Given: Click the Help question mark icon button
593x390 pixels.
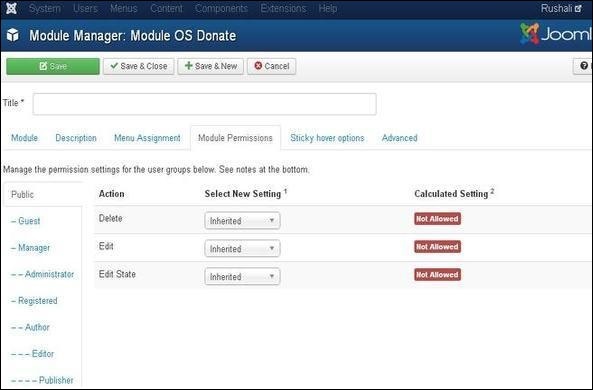Looking at the screenshot, I should tap(583, 66).
